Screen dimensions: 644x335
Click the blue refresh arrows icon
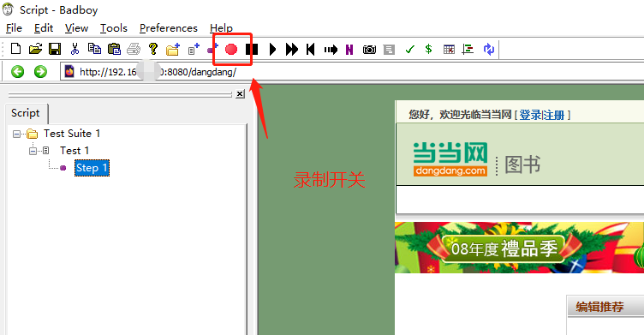[x=488, y=50]
